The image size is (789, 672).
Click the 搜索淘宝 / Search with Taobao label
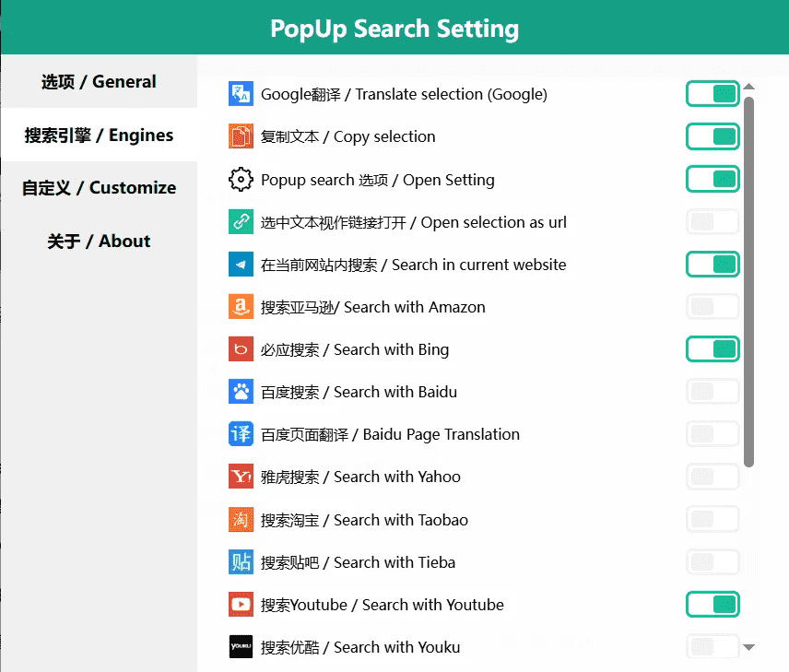click(x=364, y=520)
